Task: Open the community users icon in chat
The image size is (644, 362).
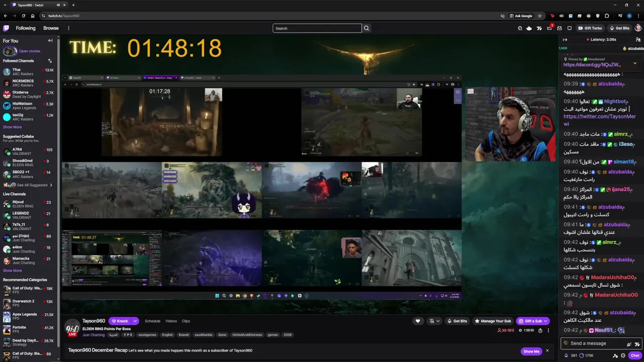Action: (638, 40)
